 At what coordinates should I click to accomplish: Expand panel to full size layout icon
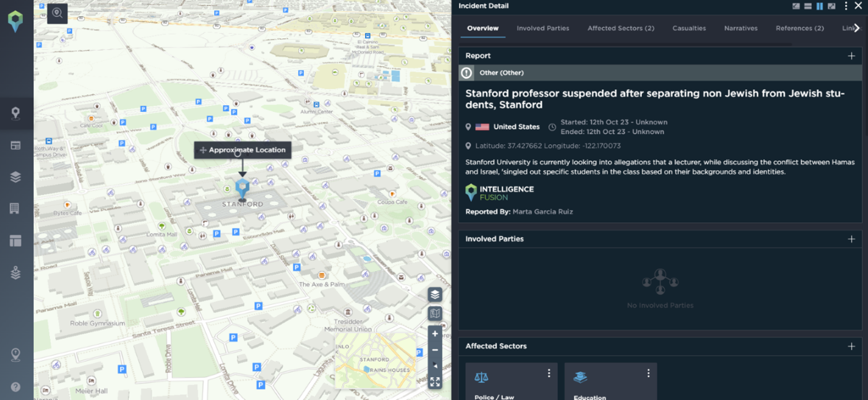coord(832,6)
